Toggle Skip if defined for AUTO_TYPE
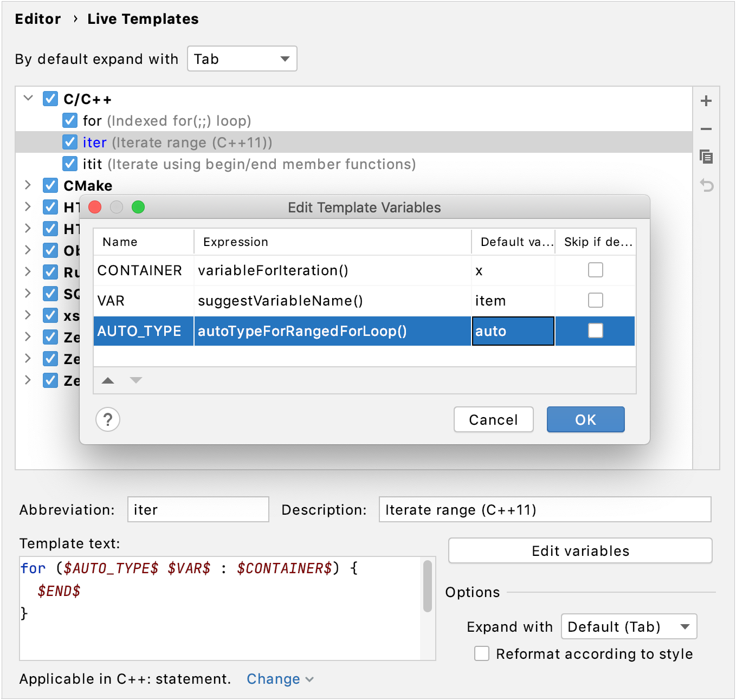This screenshot has width=736, height=700. point(595,330)
